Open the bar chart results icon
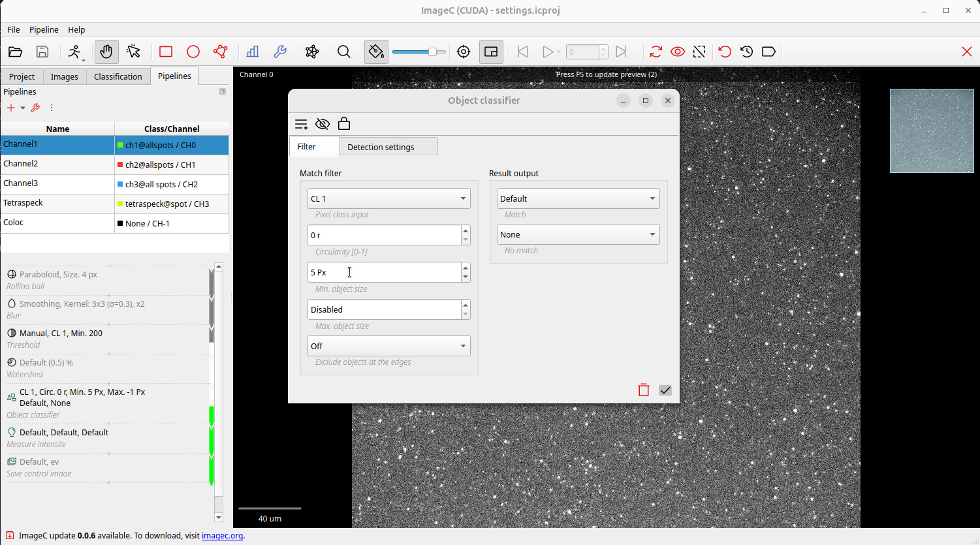This screenshot has height=545, width=980. tap(253, 52)
